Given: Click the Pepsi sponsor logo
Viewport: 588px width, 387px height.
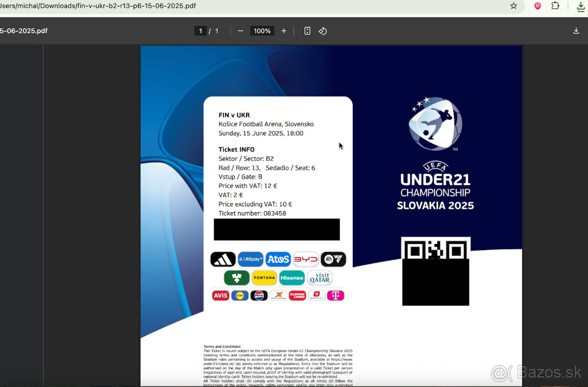Looking at the screenshot, I should (x=259, y=295).
